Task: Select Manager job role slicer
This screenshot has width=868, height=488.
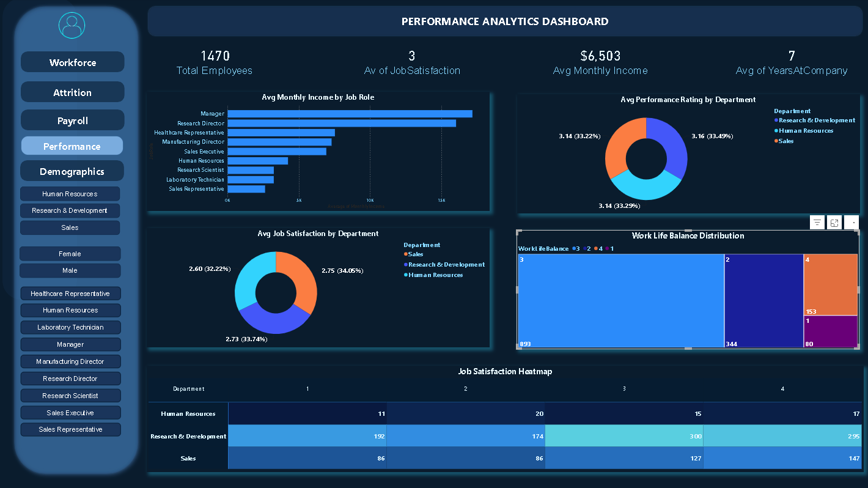Action: [70, 344]
